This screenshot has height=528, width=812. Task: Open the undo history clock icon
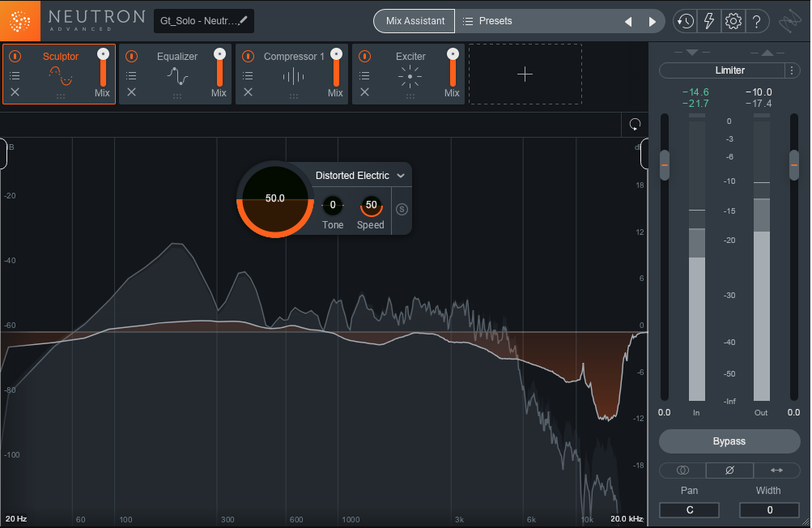pyautogui.click(x=685, y=21)
